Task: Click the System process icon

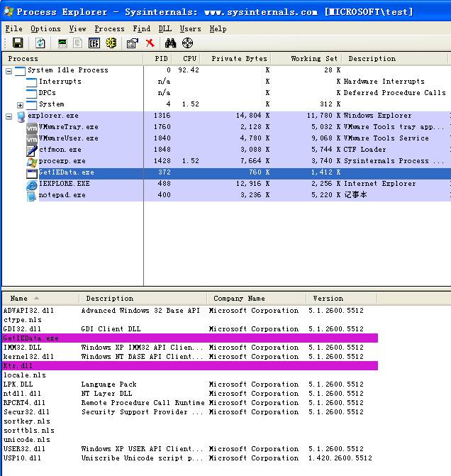Action: coord(31,105)
